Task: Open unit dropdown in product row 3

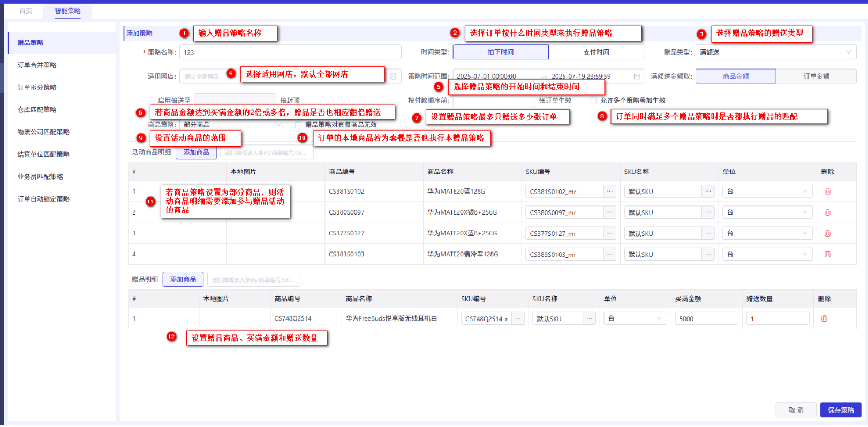Action: (x=767, y=233)
